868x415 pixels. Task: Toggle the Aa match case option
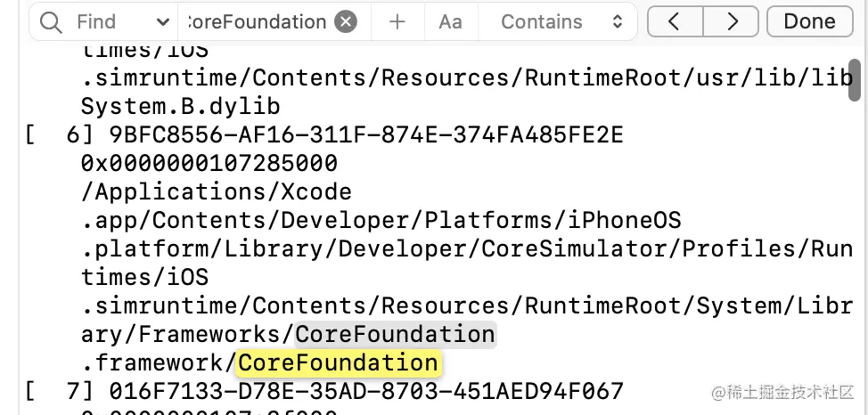451,21
